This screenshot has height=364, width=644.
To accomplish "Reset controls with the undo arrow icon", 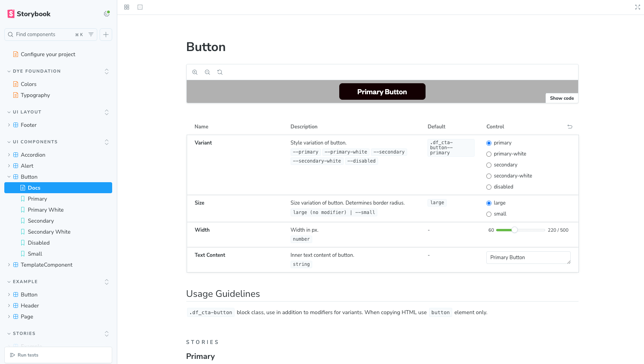I will (570, 126).
